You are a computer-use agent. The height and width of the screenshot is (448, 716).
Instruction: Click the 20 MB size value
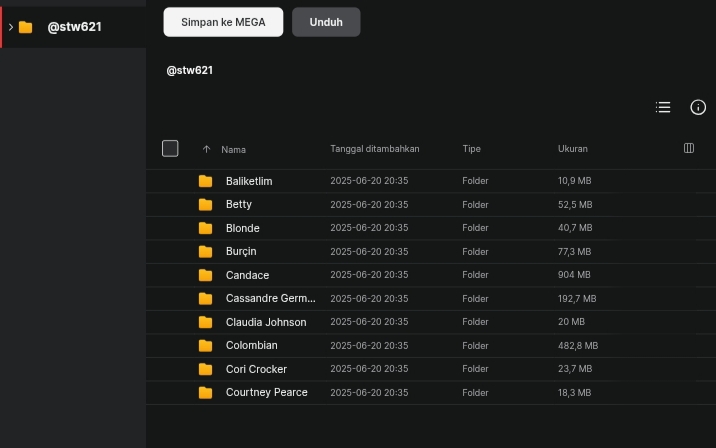point(571,322)
